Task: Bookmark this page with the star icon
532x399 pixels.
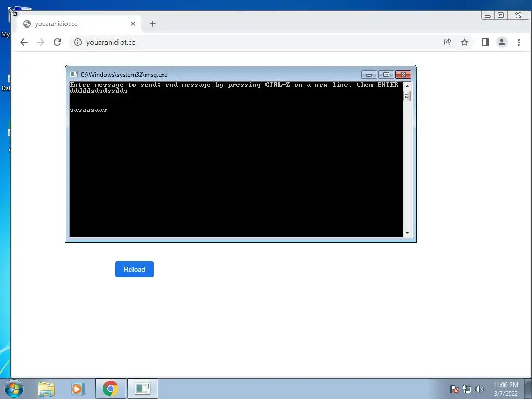Action: (x=464, y=42)
